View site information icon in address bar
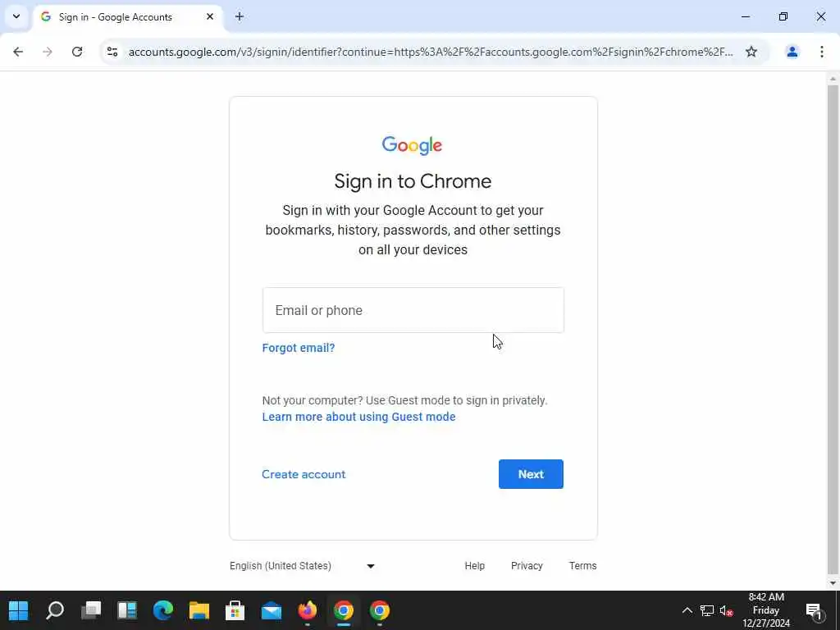The height and width of the screenshot is (630, 840). (x=112, y=52)
